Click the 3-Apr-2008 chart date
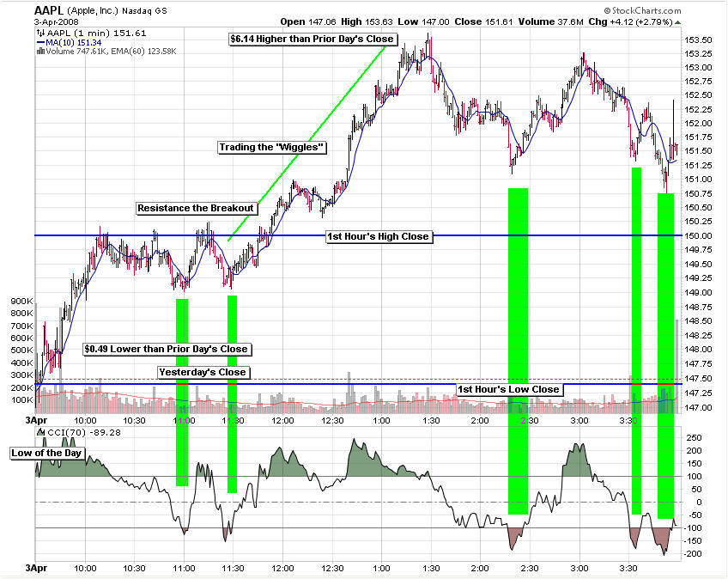This screenshot has width=728, height=579. coord(57,21)
